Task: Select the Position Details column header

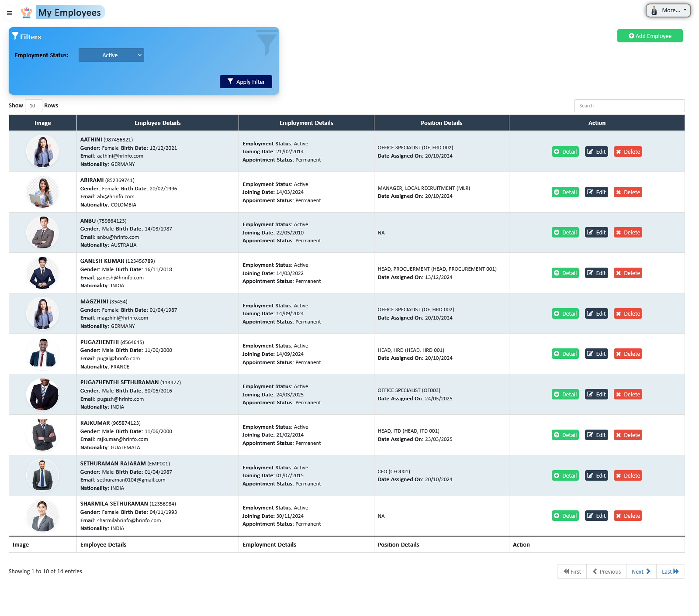Action: (441, 123)
